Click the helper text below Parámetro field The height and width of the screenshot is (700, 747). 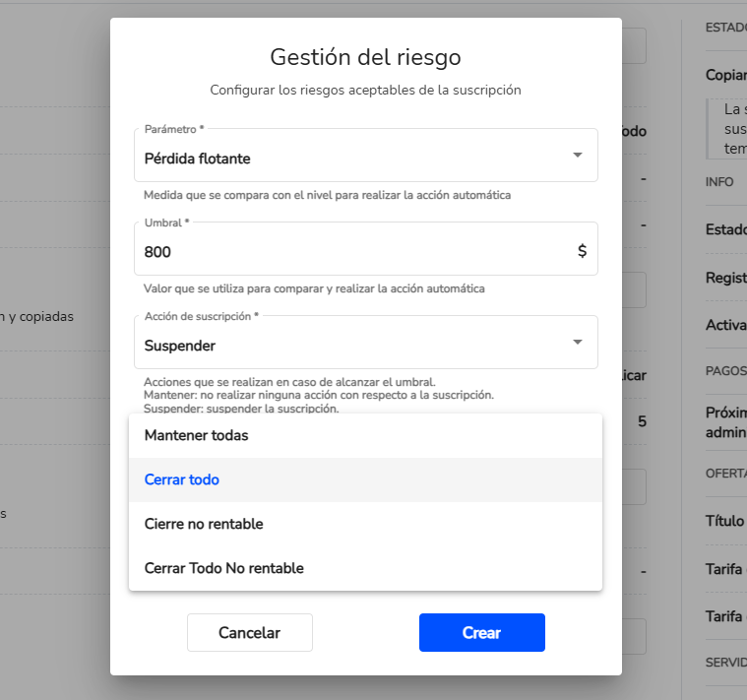(x=327, y=195)
